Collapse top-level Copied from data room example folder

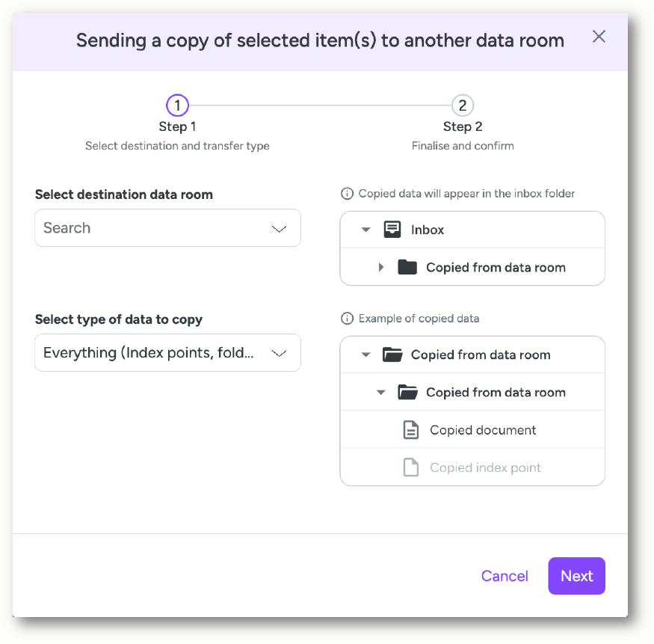365,355
